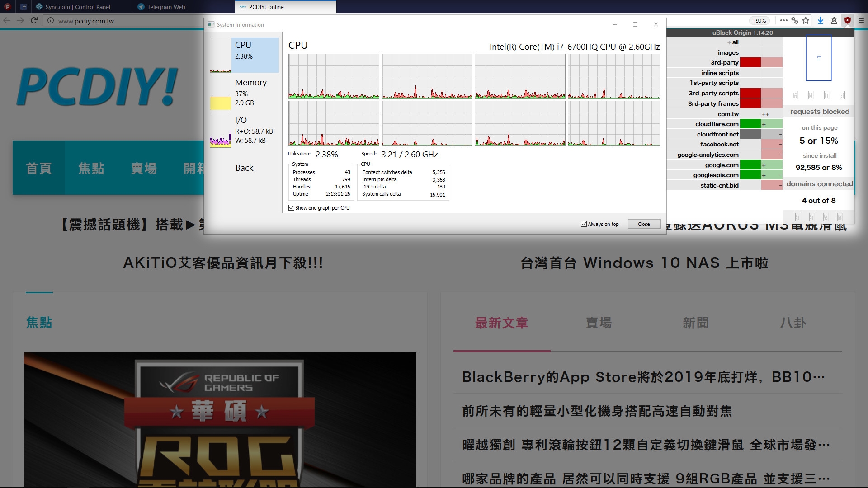The image size is (868, 488).
Task: Click the 190% zoom level indicator
Action: click(759, 21)
